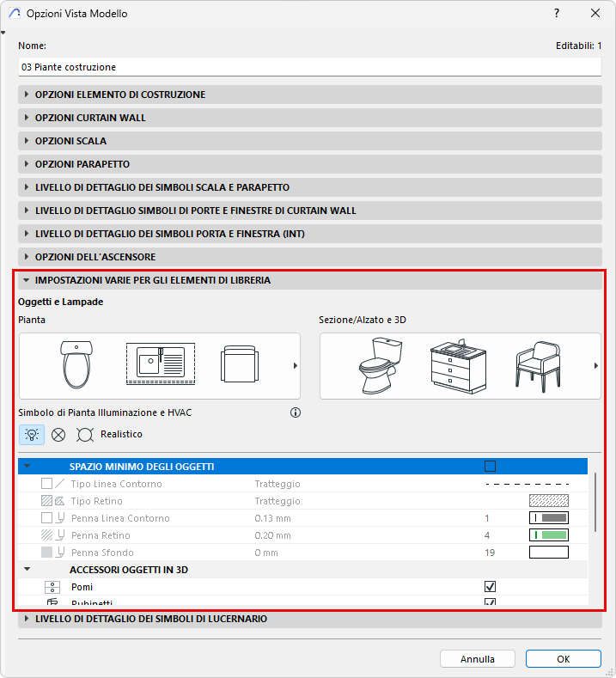Open the Sezione/Alzato e 3D options arrow
The image size is (616, 678).
[596, 366]
